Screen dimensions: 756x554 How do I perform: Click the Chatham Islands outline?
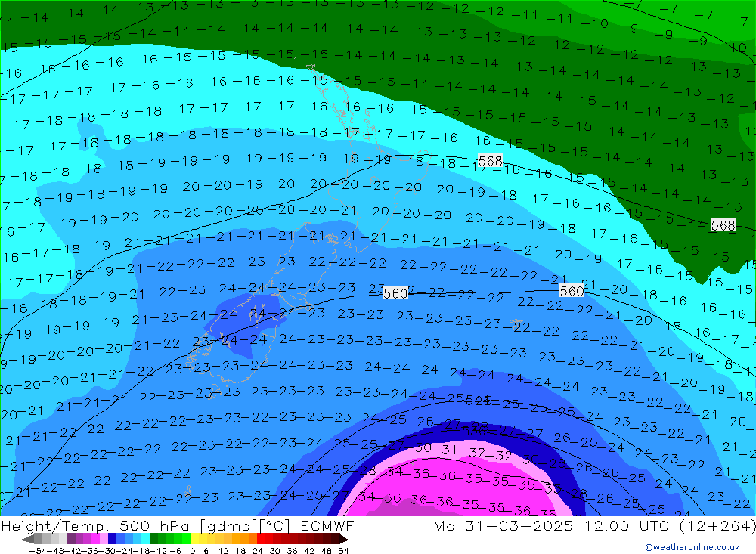pos(517,324)
